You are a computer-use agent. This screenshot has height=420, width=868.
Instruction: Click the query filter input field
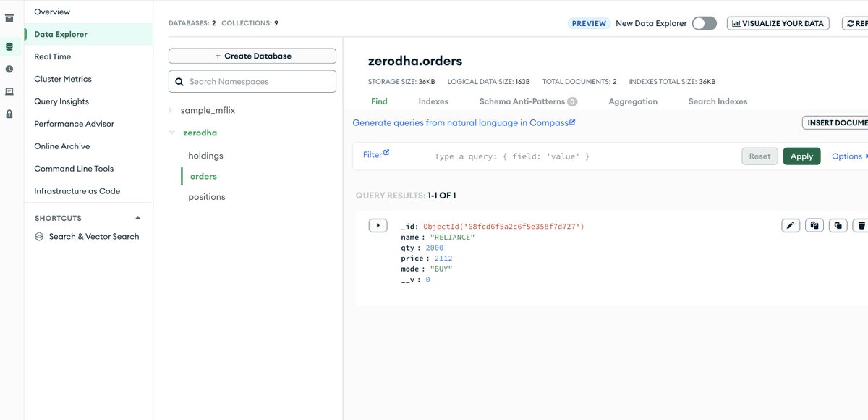[x=582, y=156]
